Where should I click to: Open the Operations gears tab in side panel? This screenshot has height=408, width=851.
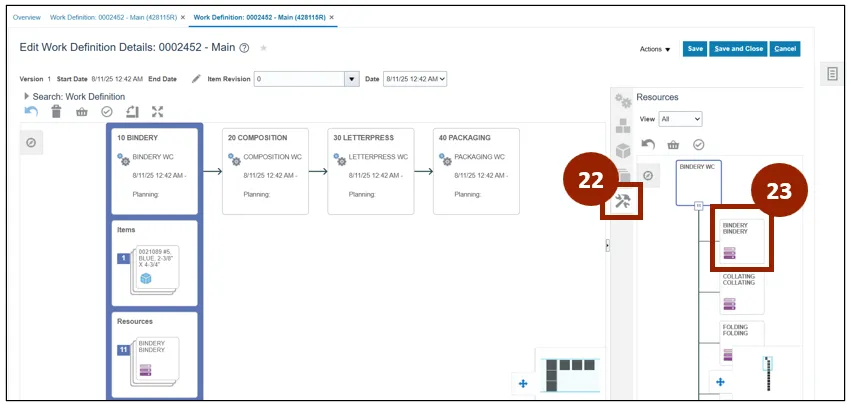click(x=623, y=101)
